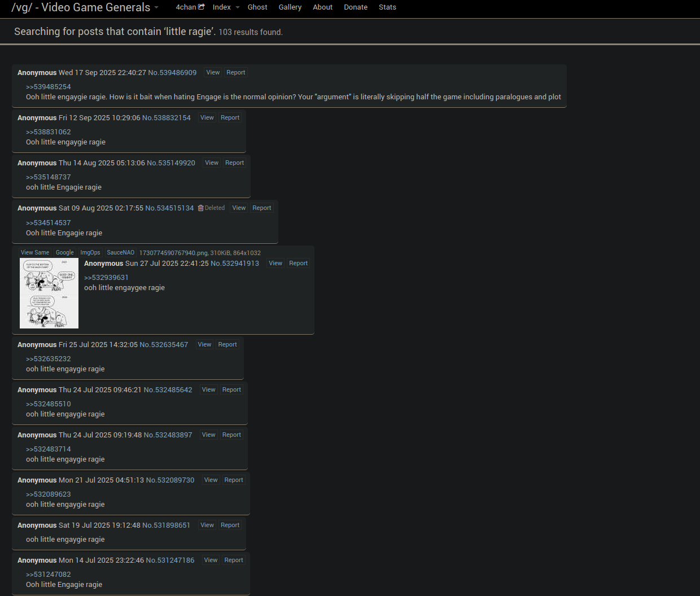View the deleted post No.534515134
Image resolution: width=700 pixels, height=596 pixels.
coord(239,208)
